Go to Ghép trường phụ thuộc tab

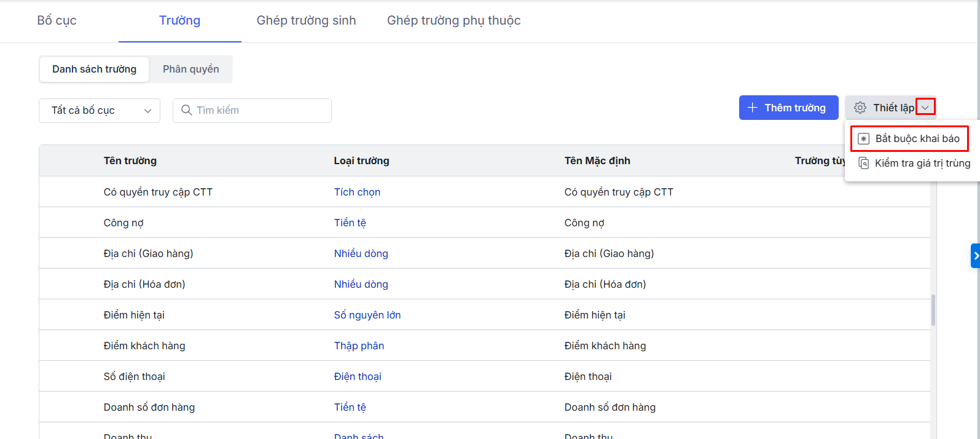(x=453, y=20)
